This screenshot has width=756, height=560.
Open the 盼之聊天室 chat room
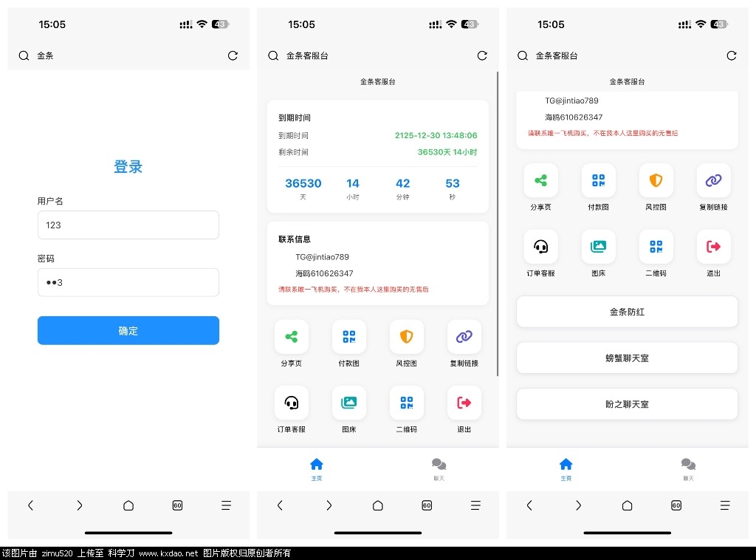tap(626, 404)
